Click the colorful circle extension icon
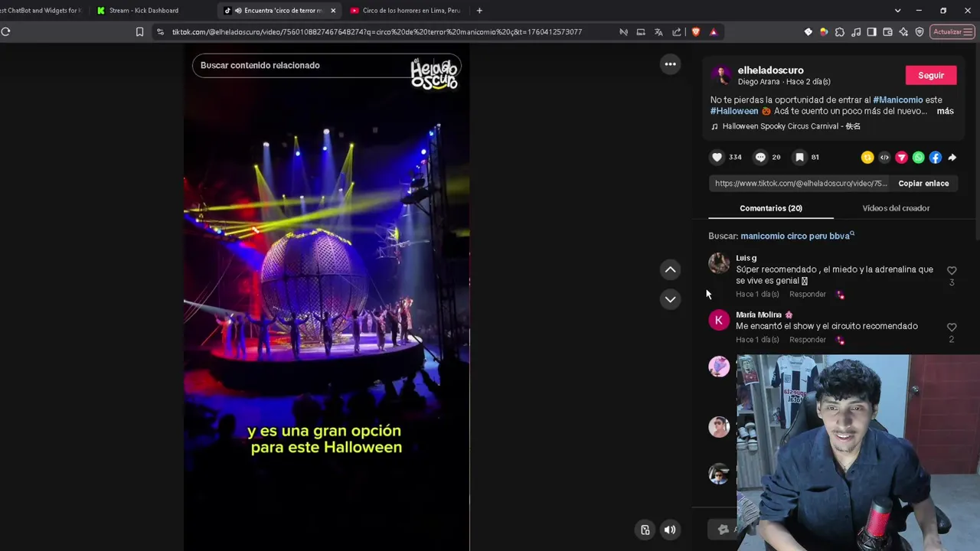Viewport: 980px width, 551px height. click(824, 32)
